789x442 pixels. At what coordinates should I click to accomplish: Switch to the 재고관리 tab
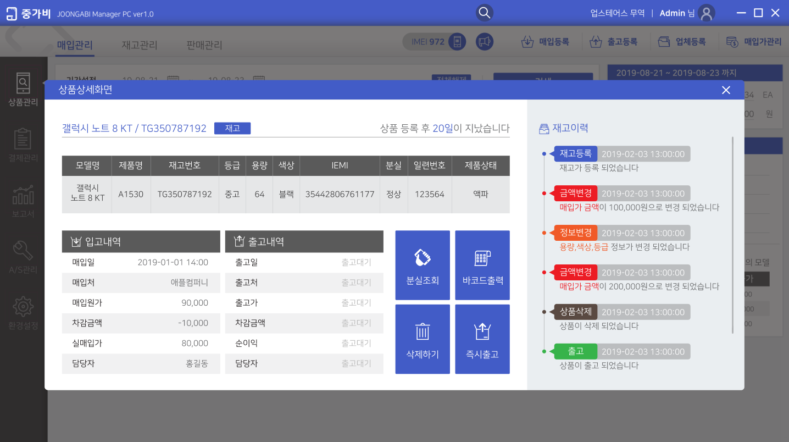point(139,45)
